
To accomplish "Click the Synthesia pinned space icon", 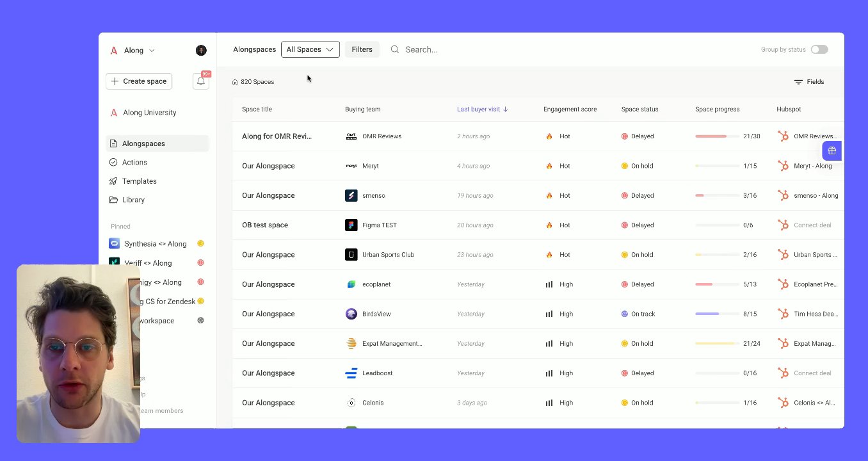I will click(x=114, y=243).
